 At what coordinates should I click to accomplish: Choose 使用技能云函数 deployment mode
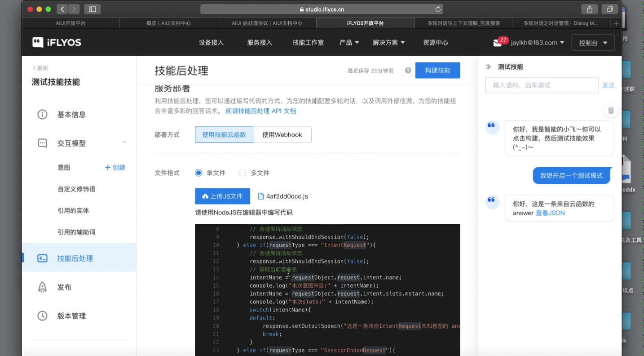click(224, 135)
